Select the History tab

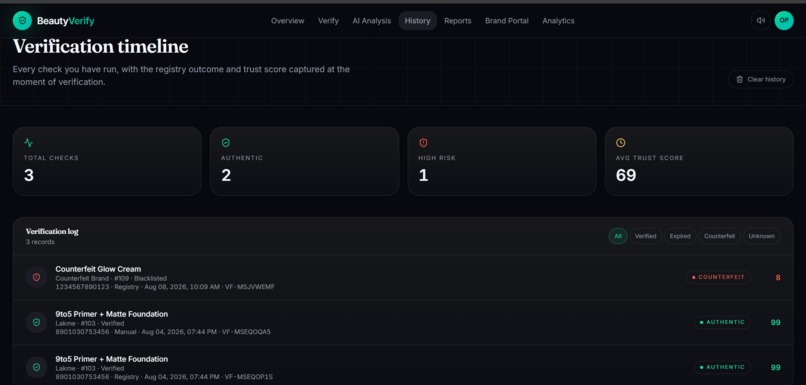click(417, 21)
